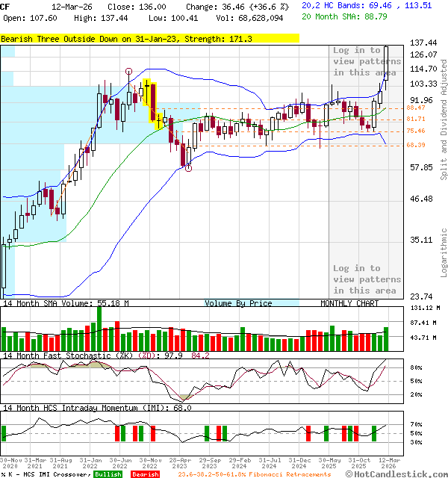Screen dimensions: 448x478
Task: Click the 88.47 Fibonacci level label
Action: click(416, 108)
